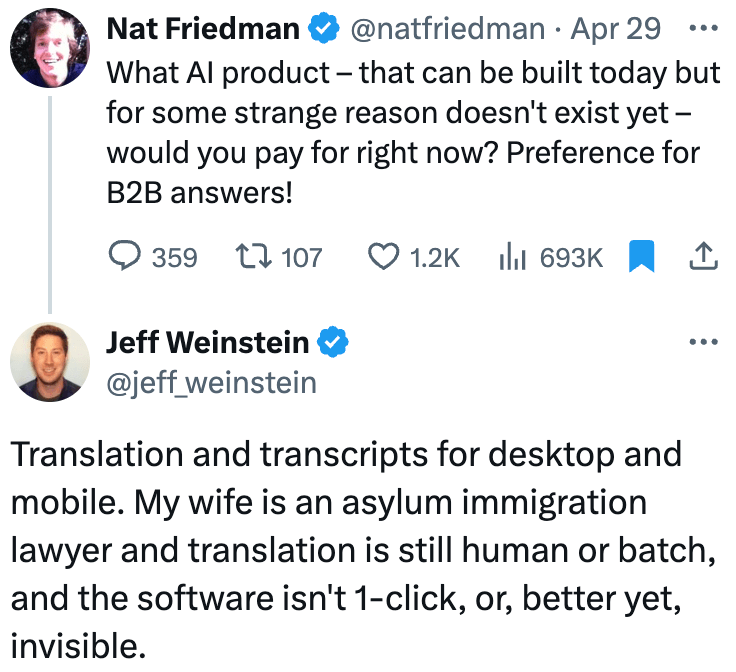Click Jeff Weinstein's verified badge
The height and width of the screenshot is (672, 736).
pyautogui.click(x=332, y=343)
